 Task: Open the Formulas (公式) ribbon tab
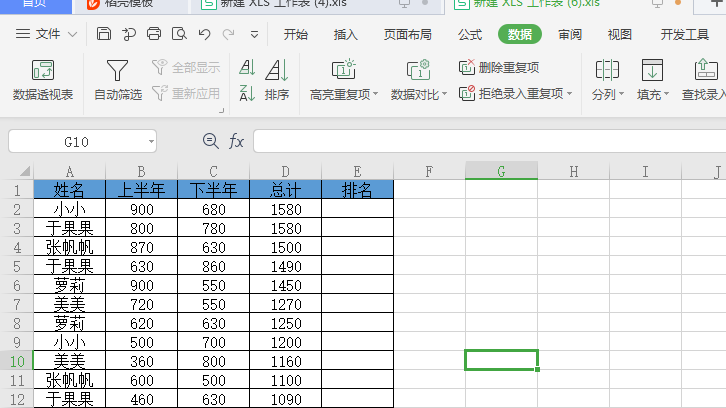click(470, 35)
